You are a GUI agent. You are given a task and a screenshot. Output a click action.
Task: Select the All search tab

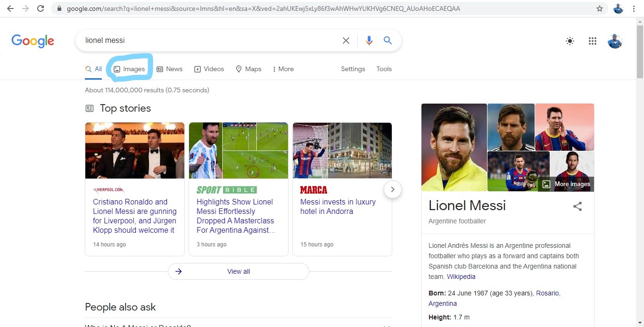[x=93, y=69]
